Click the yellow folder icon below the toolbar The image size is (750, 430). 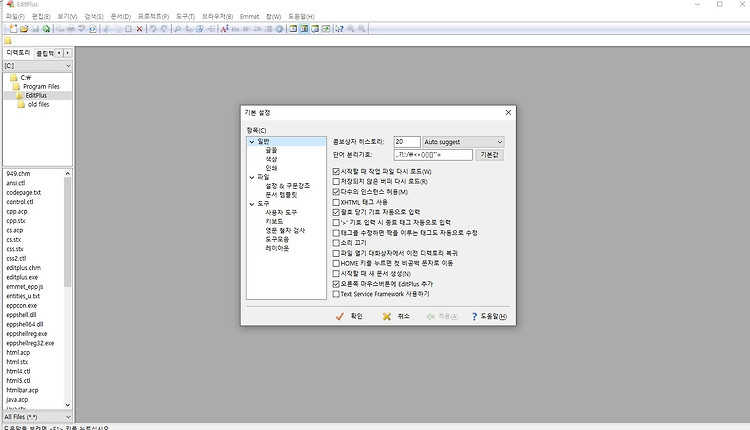click(8, 41)
